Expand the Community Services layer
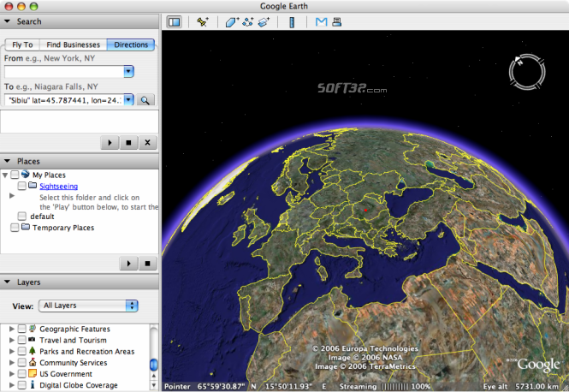This screenshot has height=392, width=569. (12, 363)
